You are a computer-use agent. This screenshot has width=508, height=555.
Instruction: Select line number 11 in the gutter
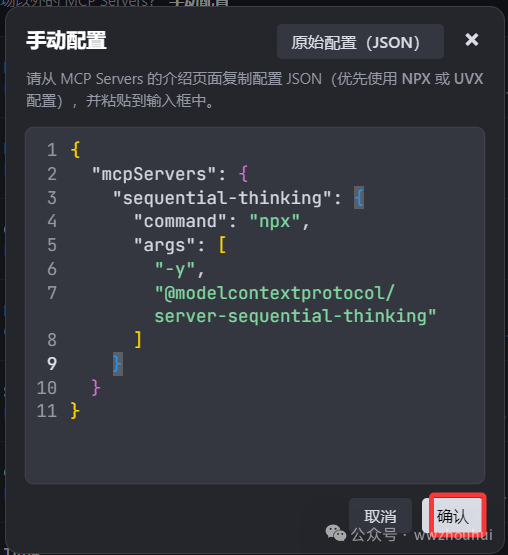pyautogui.click(x=47, y=411)
